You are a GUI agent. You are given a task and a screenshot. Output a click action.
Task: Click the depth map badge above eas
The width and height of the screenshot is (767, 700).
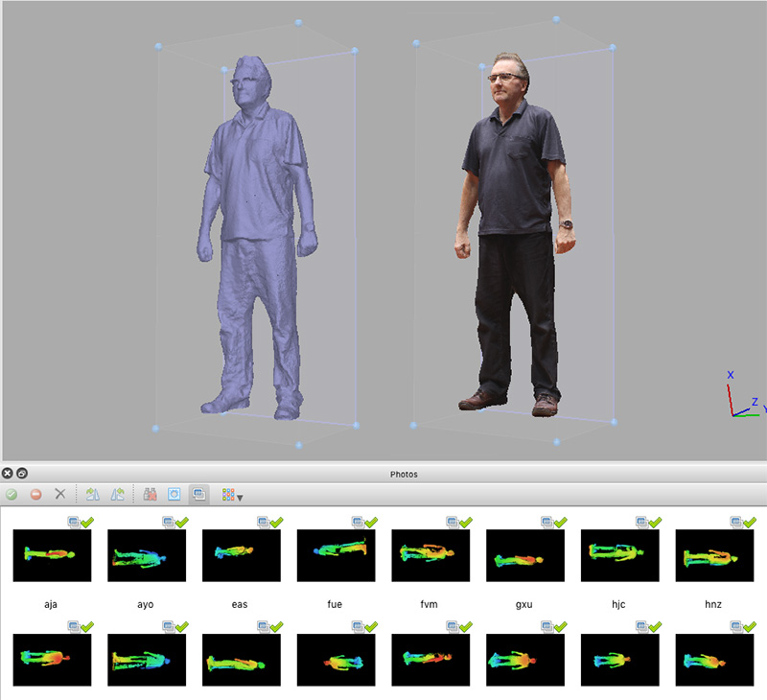(x=264, y=523)
